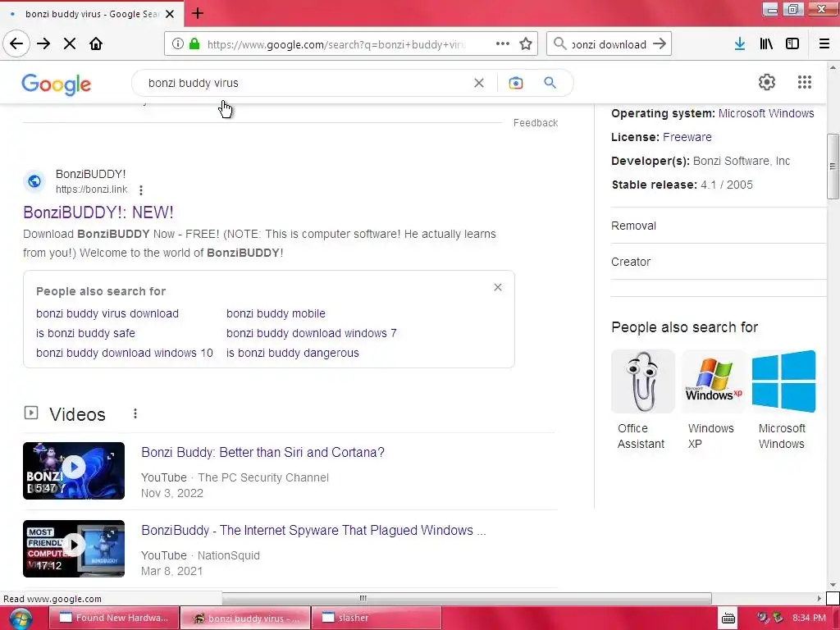
Task: Open Google settings gear
Action: tap(767, 82)
